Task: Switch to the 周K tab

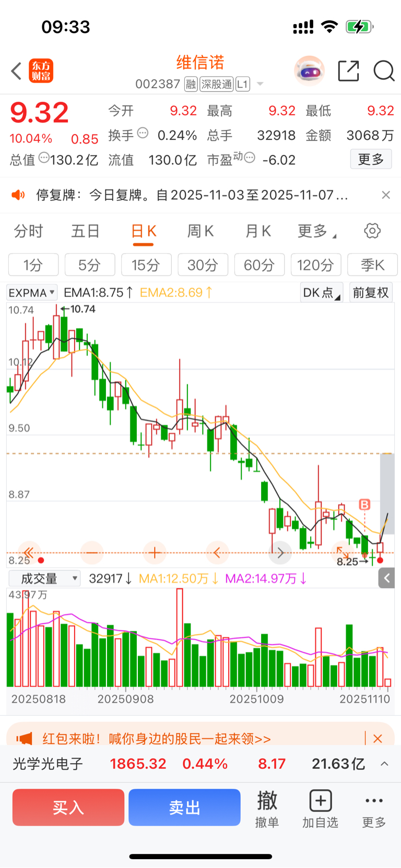Action: click(x=200, y=231)
